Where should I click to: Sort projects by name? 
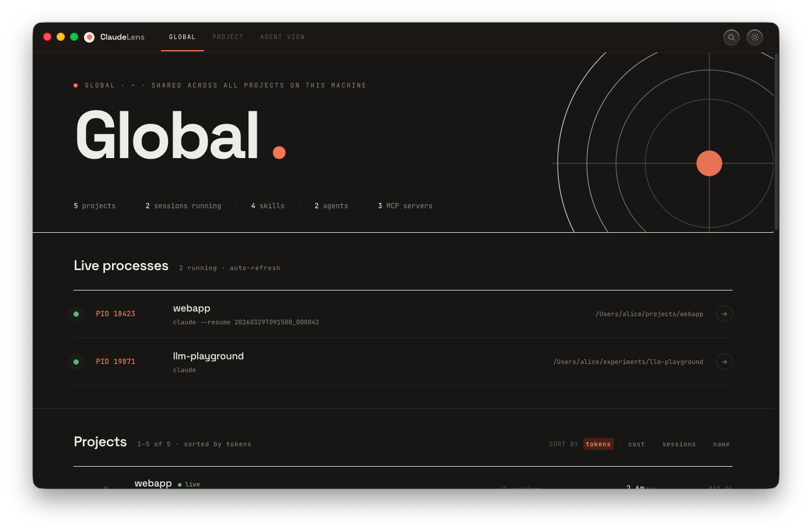[721, 444]
